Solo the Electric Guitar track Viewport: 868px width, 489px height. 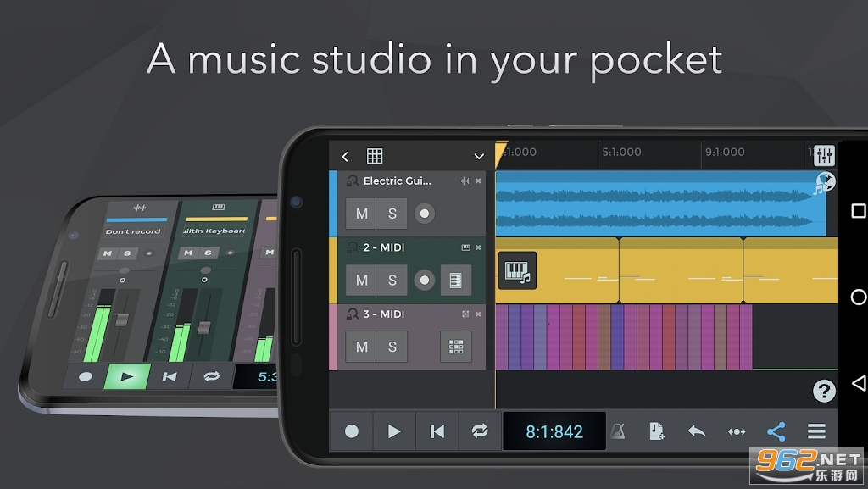(x=392, y=214)
